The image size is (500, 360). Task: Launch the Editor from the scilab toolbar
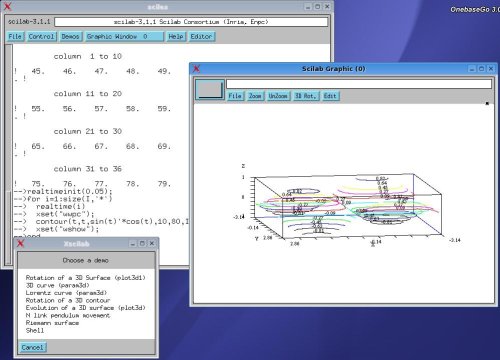[201, 36]
